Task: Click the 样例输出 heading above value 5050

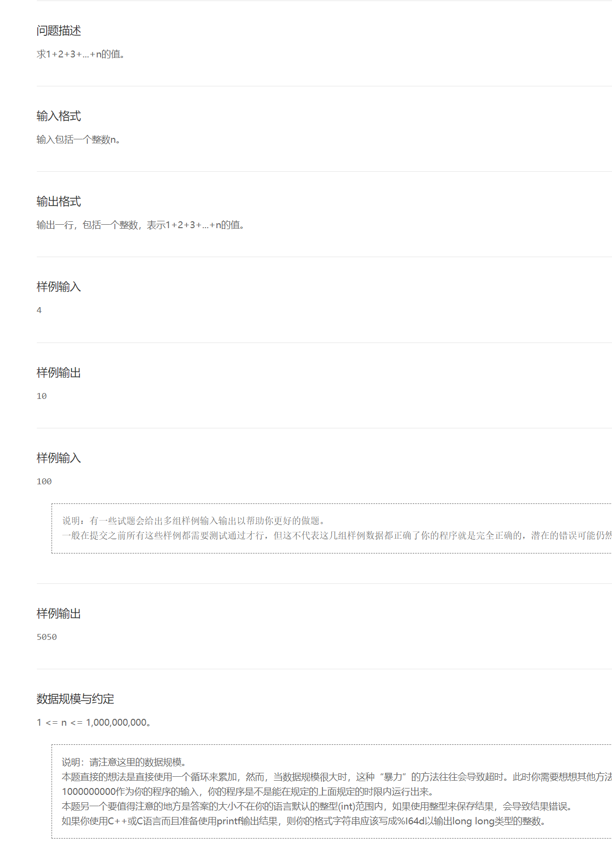Action: [59, 614]
